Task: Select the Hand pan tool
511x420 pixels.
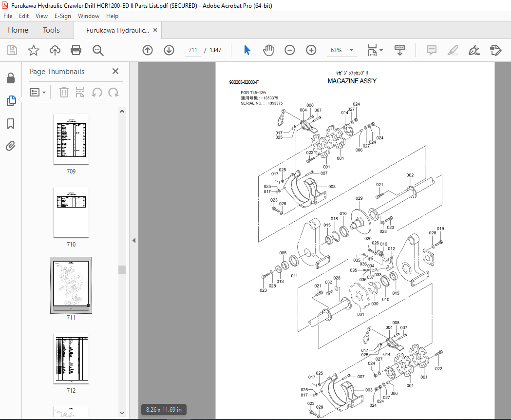Action: coord(268,50)
